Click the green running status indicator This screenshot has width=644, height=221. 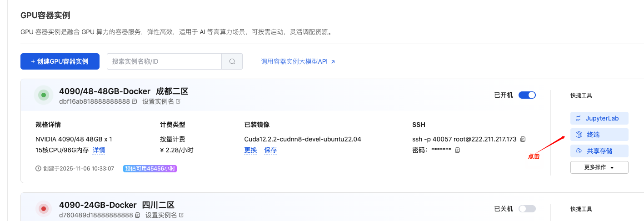tap(44, 95)
